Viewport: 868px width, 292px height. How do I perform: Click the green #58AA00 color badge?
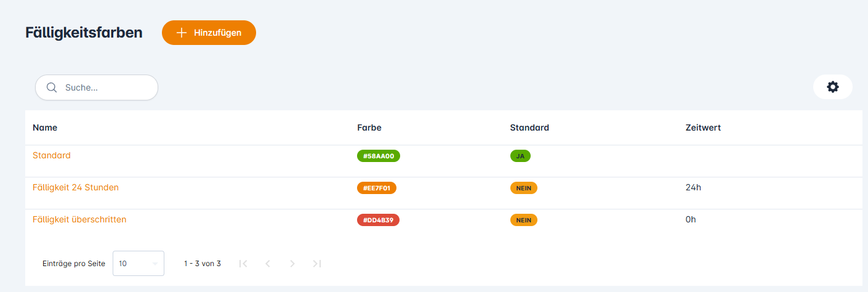[378, 156]
